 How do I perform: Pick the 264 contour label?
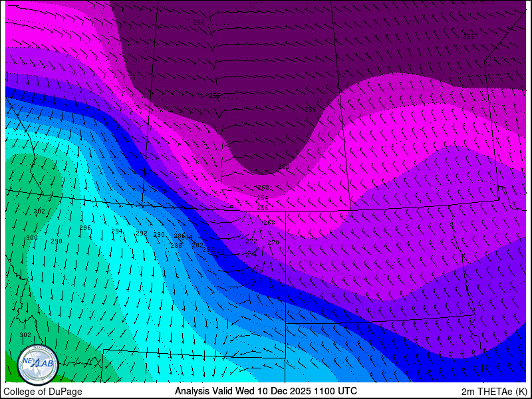tap(263, 198)
